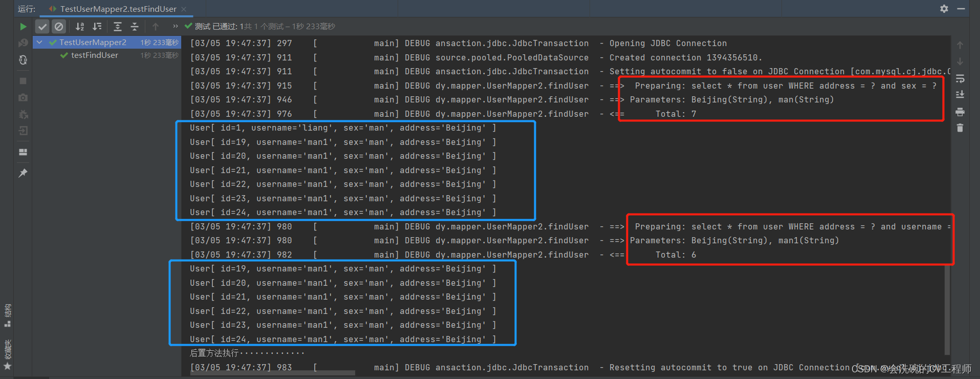The height and width of the screenshot is (379, 980).
Task: Toggle soft-wrap in console
Action: pyautogui.click(x=960, y=78)
